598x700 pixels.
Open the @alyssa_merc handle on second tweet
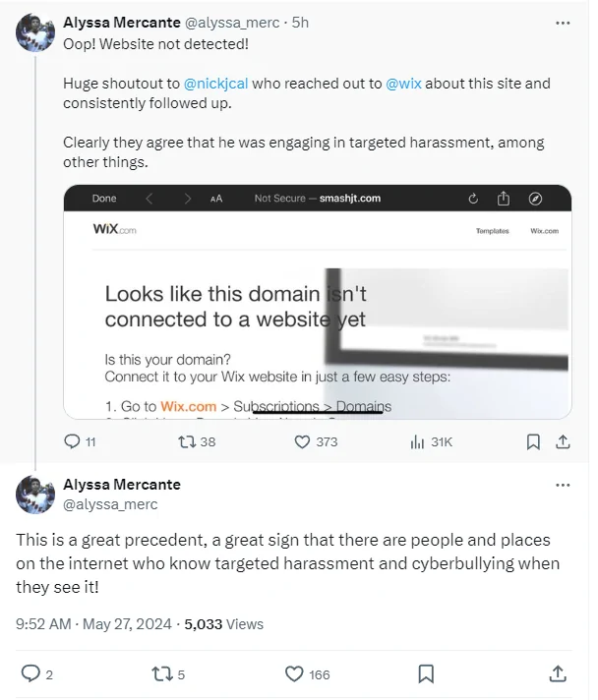(109, 504)
